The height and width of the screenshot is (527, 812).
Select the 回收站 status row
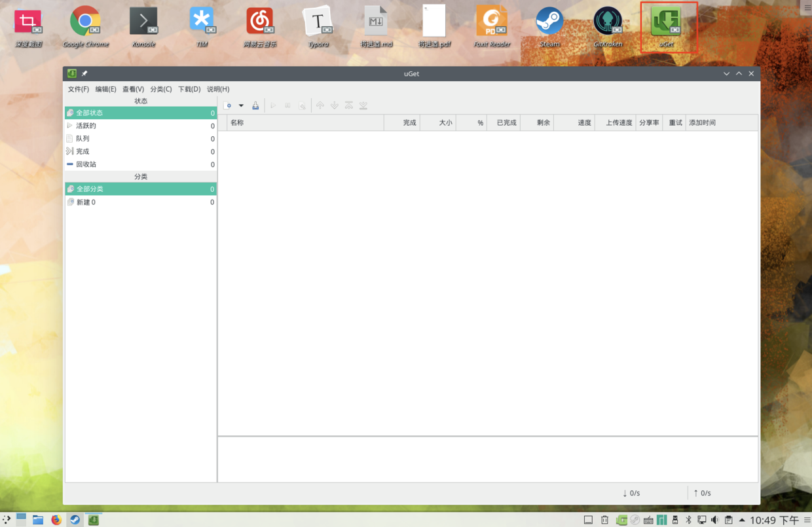click(x=141, y=164)
